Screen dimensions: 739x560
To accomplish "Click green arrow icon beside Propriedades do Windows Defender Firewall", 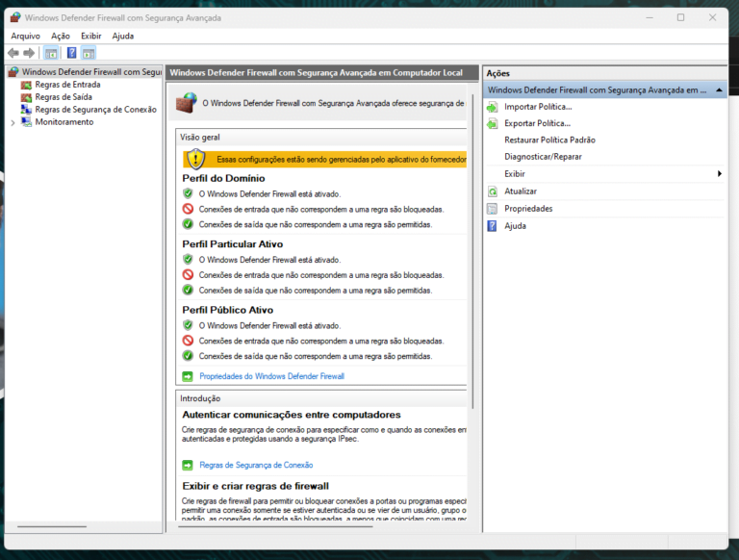I will [x=188, y=376].
